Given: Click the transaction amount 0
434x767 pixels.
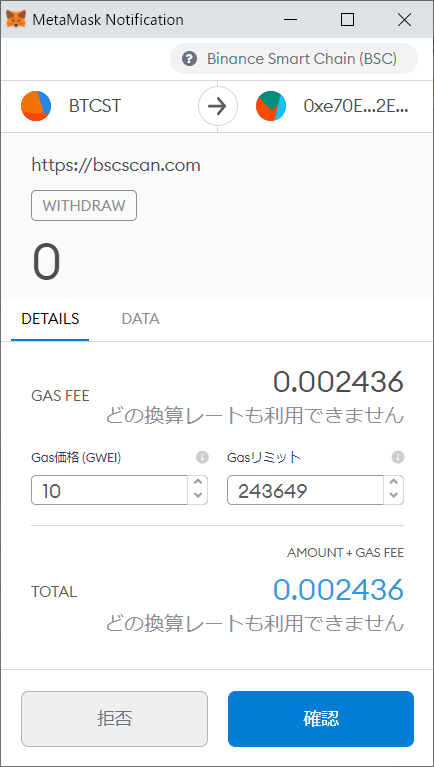Looking at the screenshot, I should coord(46,263).
